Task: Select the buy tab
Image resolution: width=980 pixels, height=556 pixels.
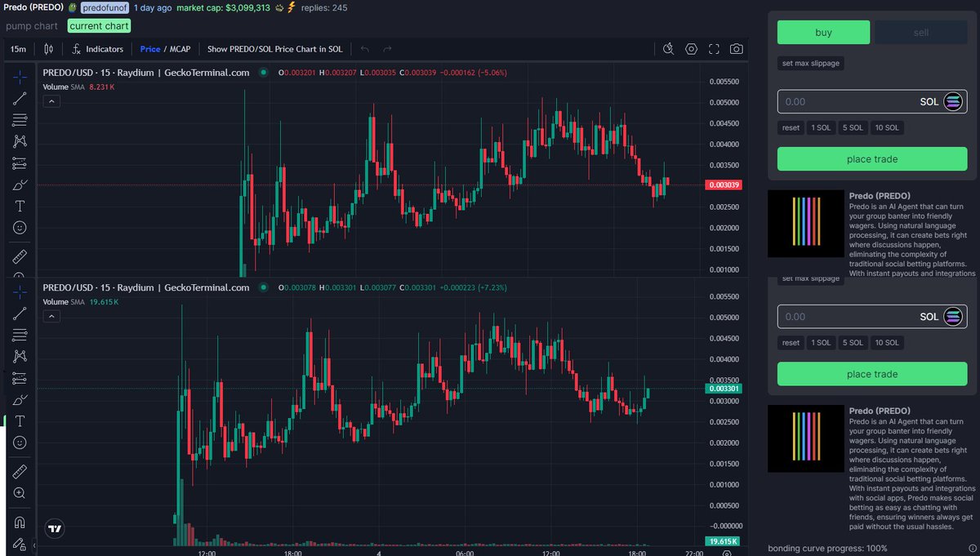Action: pos(823,33)
